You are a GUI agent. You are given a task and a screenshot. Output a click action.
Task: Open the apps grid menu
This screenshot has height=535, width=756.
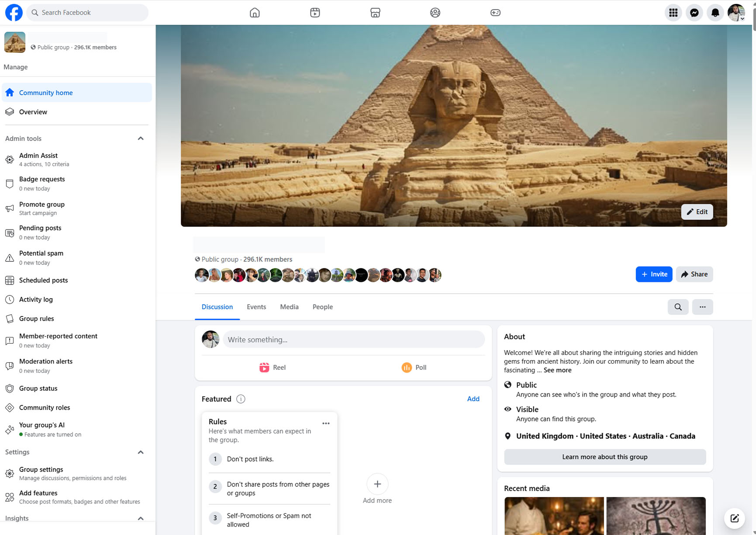[x=673, y=13]
